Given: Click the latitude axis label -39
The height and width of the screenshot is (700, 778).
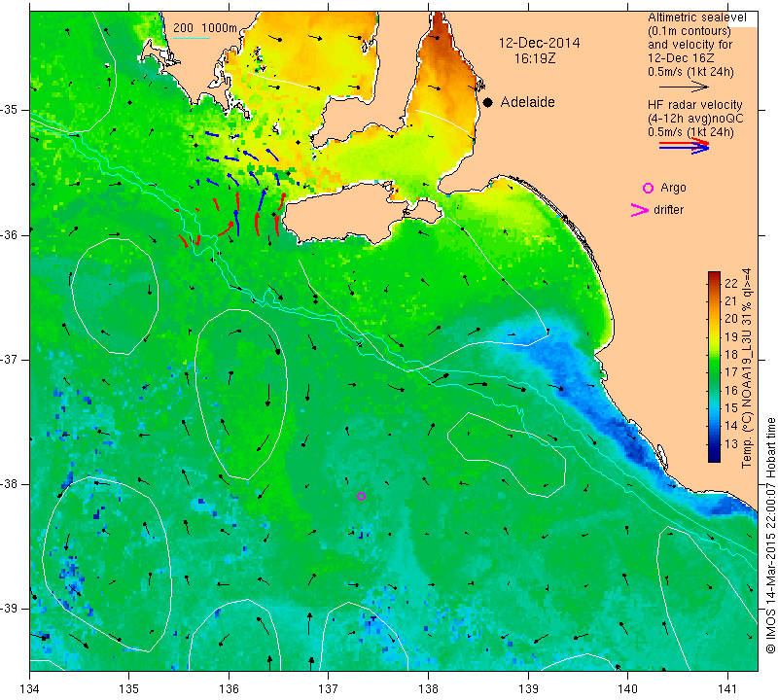Looking at the screenshot, I should coord(10,609).
